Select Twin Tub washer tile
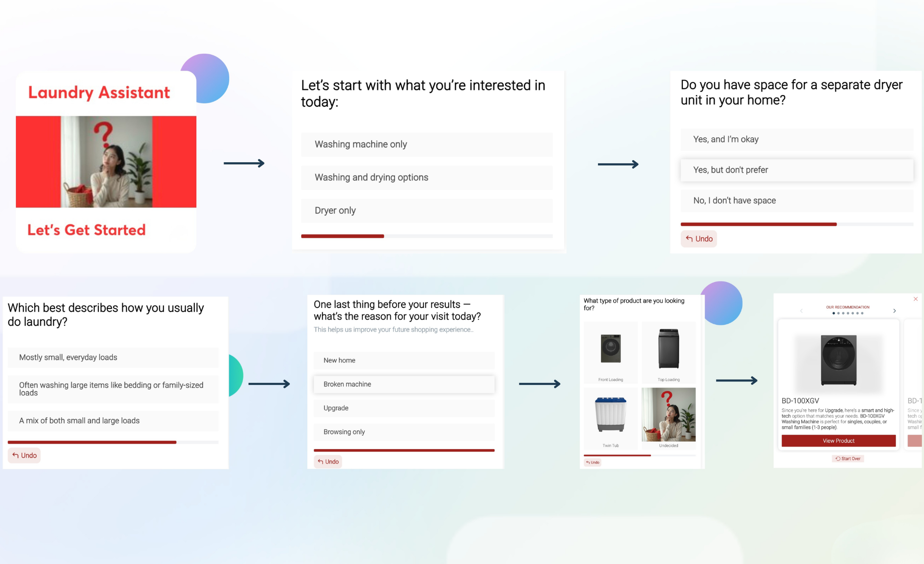 point(610,419)
